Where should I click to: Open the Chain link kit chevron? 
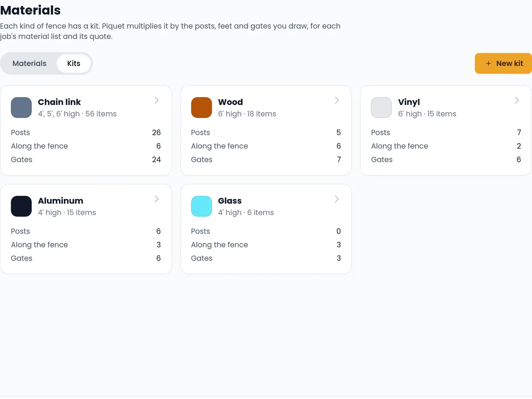pyautogui.click(x=156, y=100)
